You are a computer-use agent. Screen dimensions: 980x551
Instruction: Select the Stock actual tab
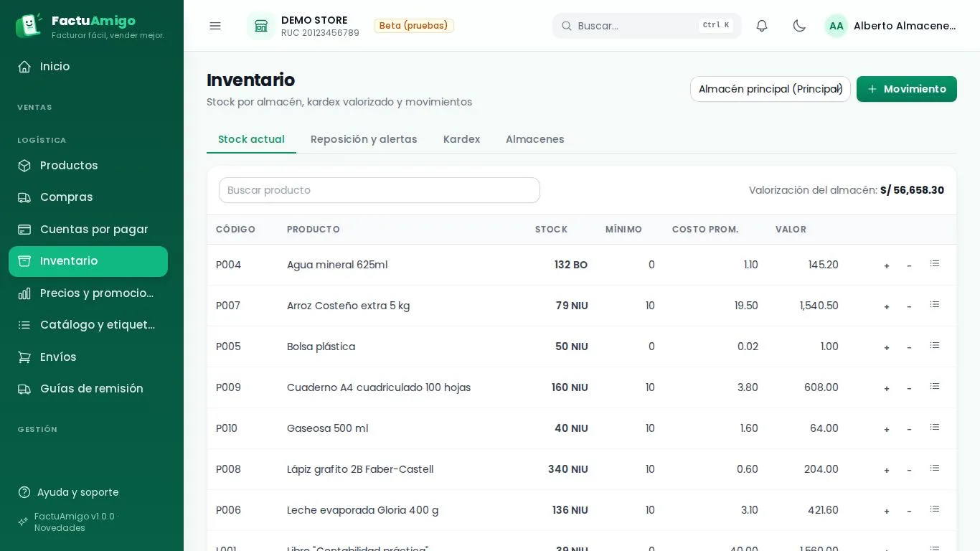251,139
